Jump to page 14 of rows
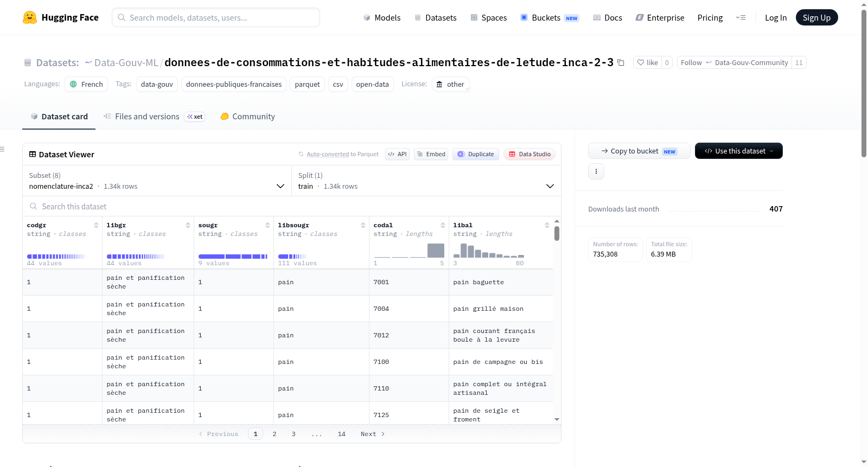Viewport: 868px width, 467px height. point(342,434)
